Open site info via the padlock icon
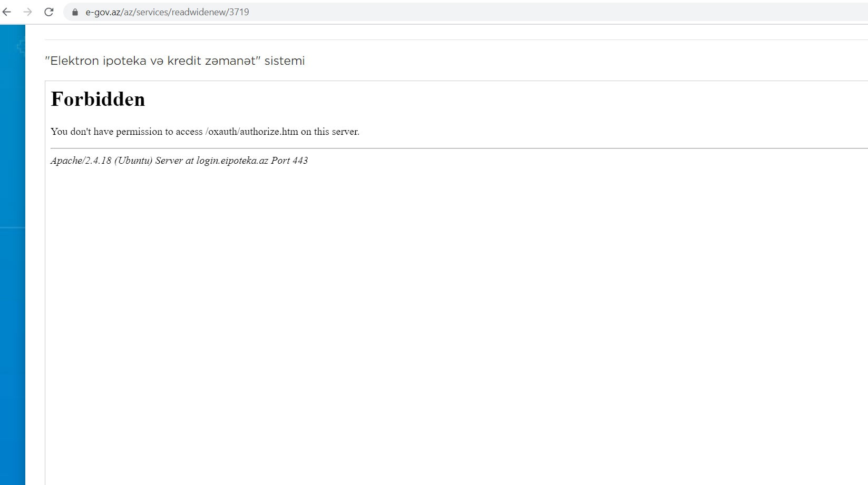Screen dimensions: 868x485 75,12
